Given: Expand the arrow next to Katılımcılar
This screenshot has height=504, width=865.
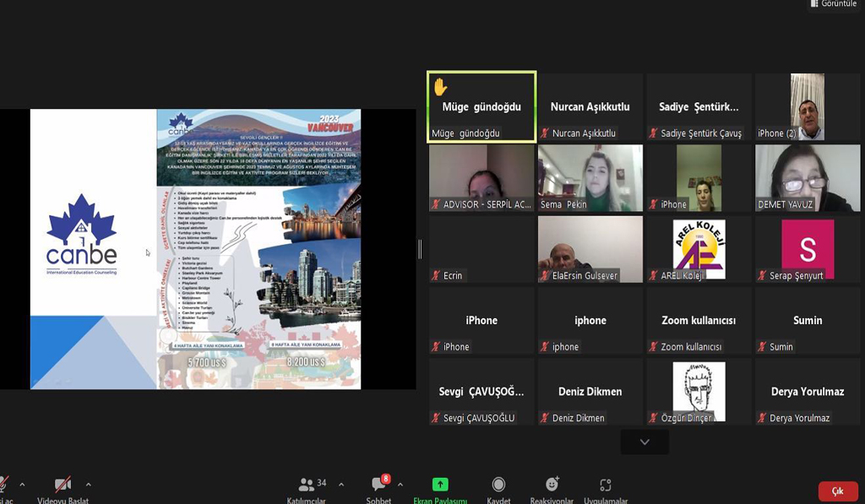Looking at the screenshot, I should [x=341, y=485].
